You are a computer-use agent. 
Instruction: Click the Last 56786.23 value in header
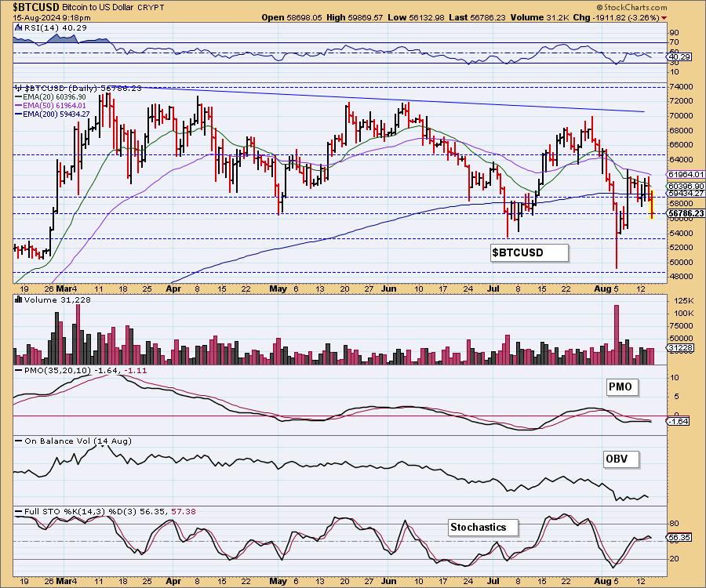click(478, 17)
